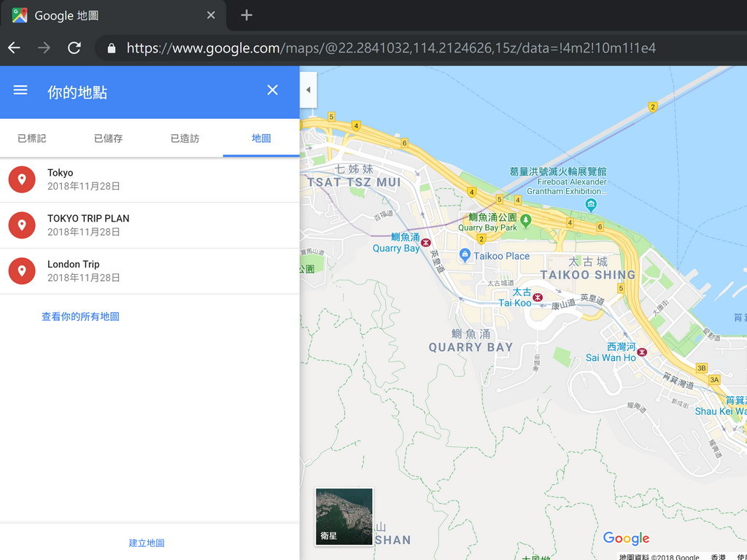This screenshot has height=560, width=747.
Task: Select the 地圖 tab
Action: click(x=260, y=138)
